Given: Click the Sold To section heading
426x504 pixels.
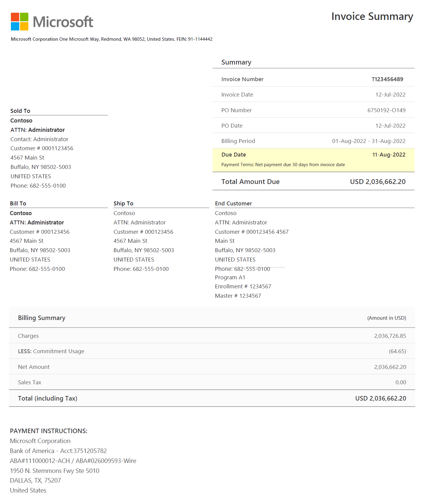Looking at the screenshot, I should [x=20, y=111].
